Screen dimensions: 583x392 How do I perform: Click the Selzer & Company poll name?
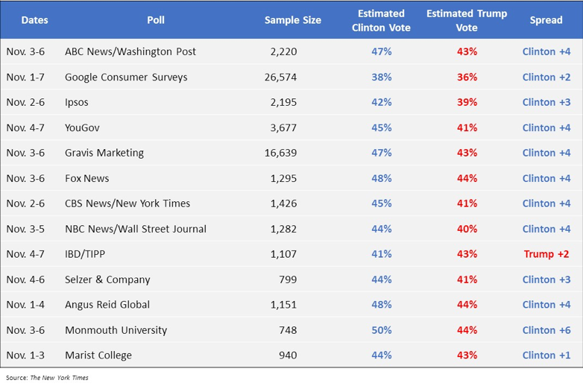107,279
